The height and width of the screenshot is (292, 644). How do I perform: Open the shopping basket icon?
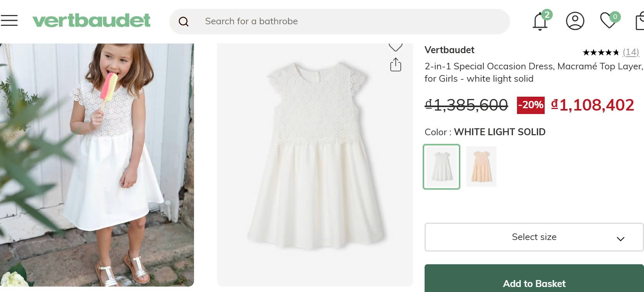pyautogui.click(x=639, y=22)
